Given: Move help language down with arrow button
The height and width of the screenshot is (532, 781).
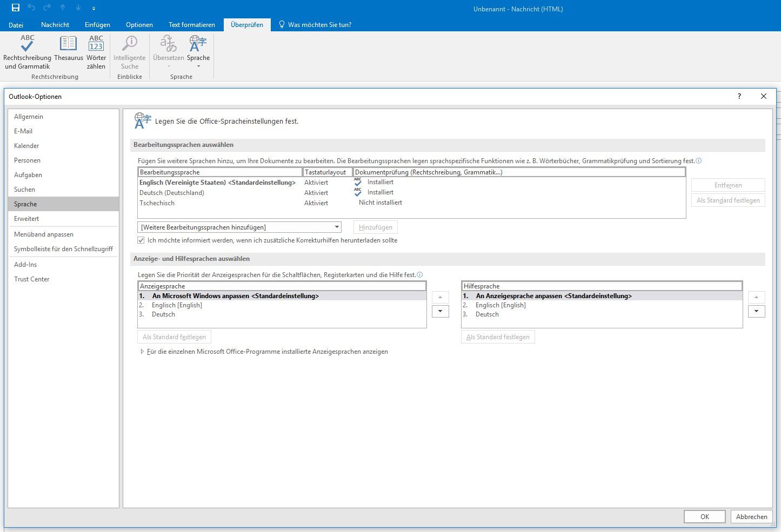Looking at the screenshot, I should [756, 311].
